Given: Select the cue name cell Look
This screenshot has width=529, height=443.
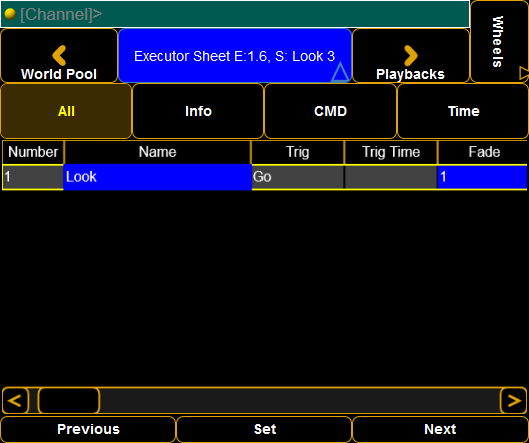Looking at the screenshot, I should (158, 177).
